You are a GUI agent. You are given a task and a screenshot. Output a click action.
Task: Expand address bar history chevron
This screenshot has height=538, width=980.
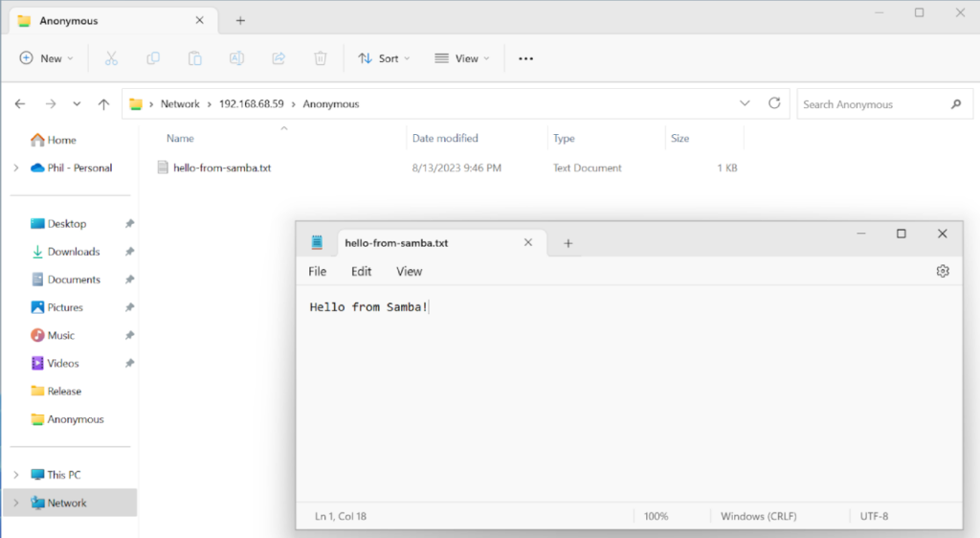[x=745, y=103]
